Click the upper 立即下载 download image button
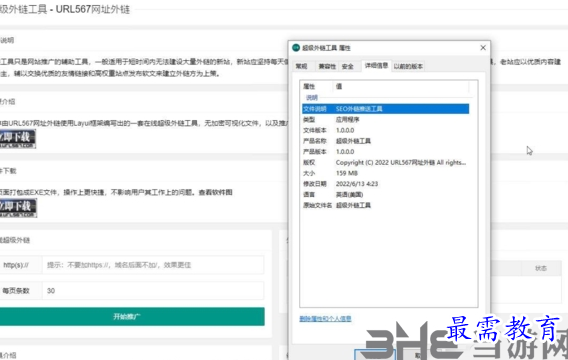Screen dimensions: 568x360 coord(17,139)
